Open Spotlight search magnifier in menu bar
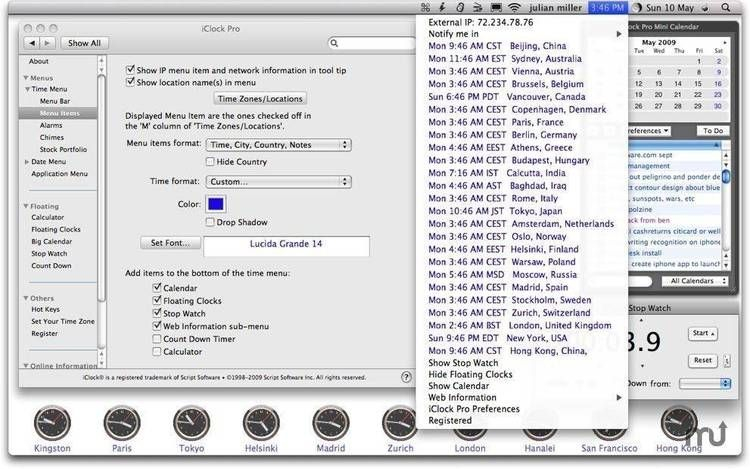 pos(726,7)
